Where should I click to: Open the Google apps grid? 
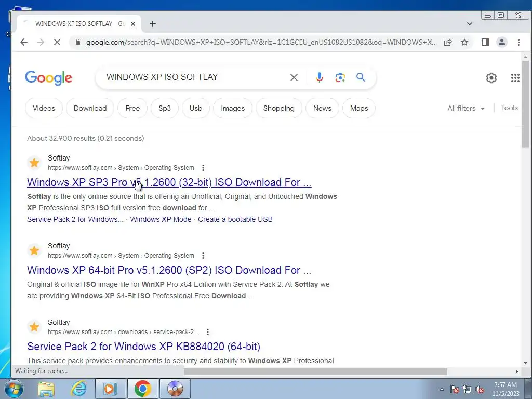click(515, 78)
